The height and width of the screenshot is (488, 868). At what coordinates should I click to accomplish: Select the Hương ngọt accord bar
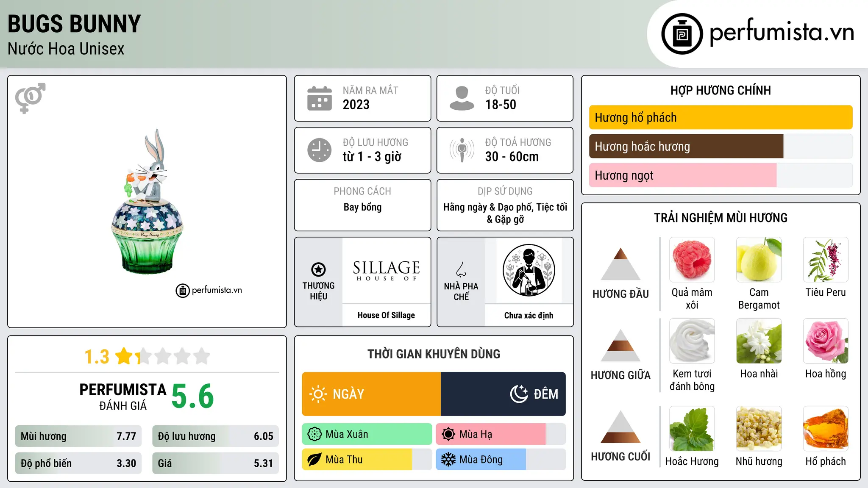tap(721, 175)
